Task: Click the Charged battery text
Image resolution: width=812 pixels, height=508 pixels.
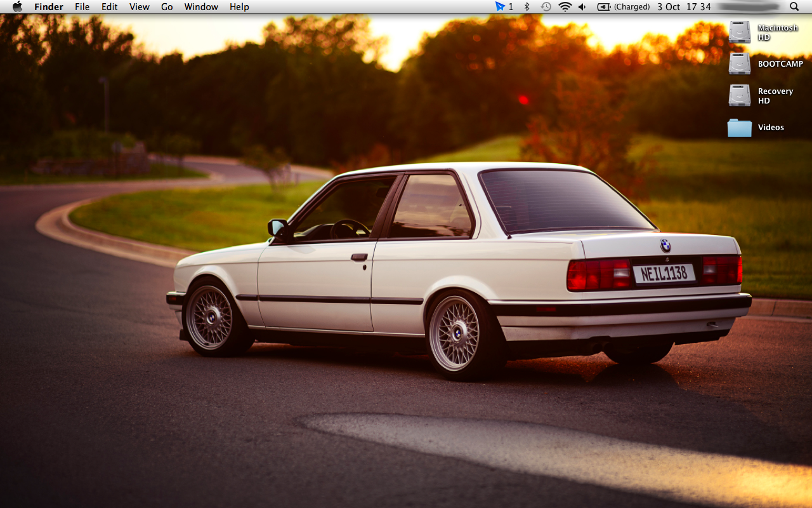Action: point(632,7)
